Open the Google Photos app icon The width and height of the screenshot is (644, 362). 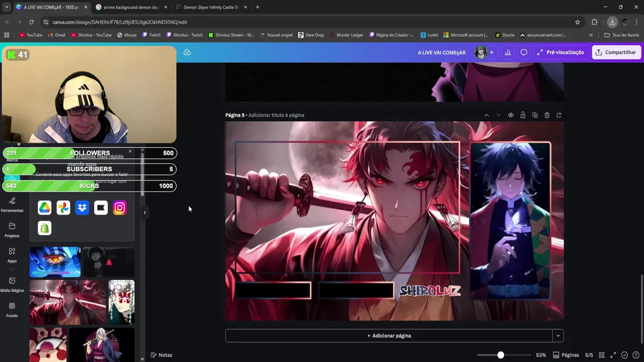click(63, 208)
